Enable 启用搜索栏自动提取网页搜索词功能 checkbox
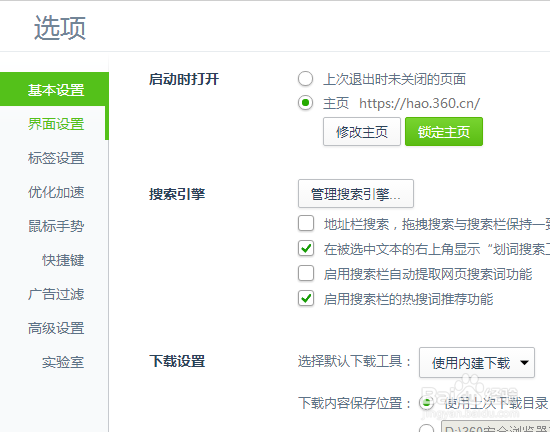Screen dimensions: 550x432 pyautogui.click(x=306, y=273)
